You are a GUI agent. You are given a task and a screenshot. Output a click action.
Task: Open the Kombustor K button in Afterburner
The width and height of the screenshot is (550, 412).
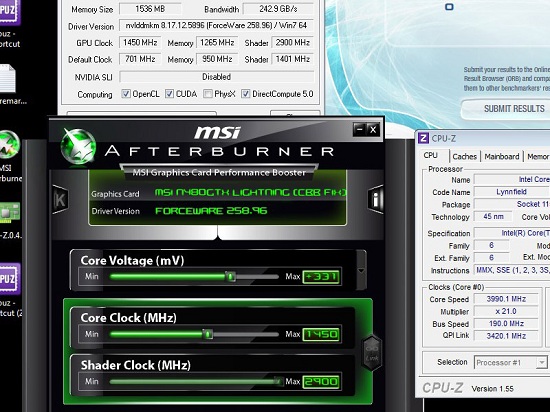point(60,200)
